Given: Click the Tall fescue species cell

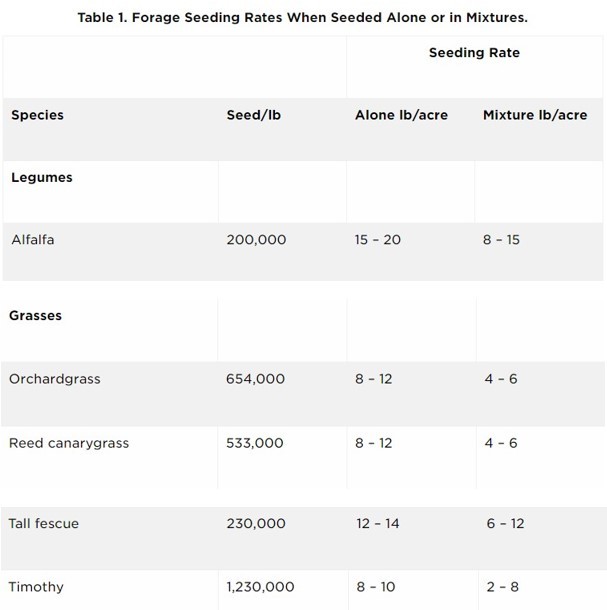Looking at the screenshot, I should [x=44, y=523].
